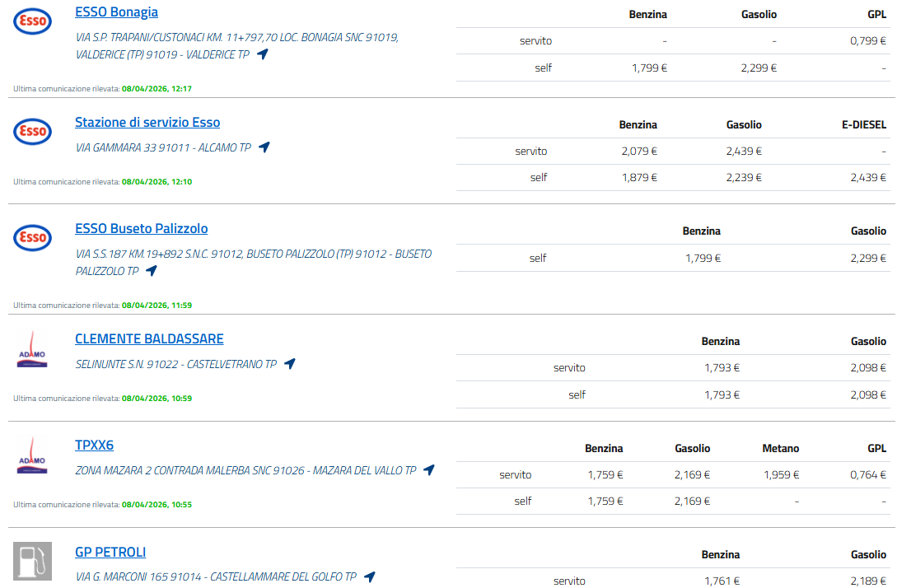Open navigation arrow for Selinunte Castelvetrano address

290,364
